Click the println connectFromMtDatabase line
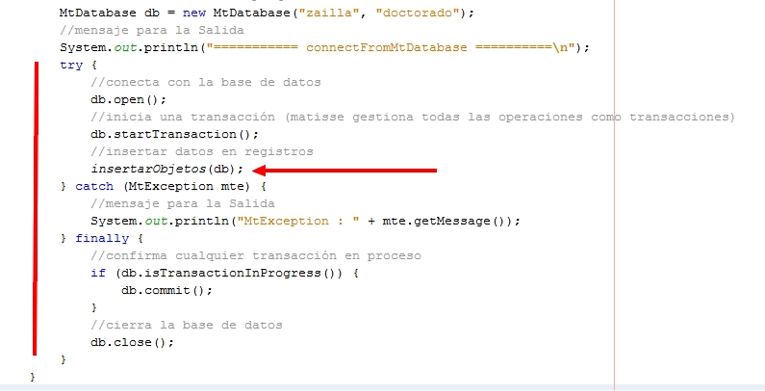Screen dimensions: 765x391 (324, 48)
